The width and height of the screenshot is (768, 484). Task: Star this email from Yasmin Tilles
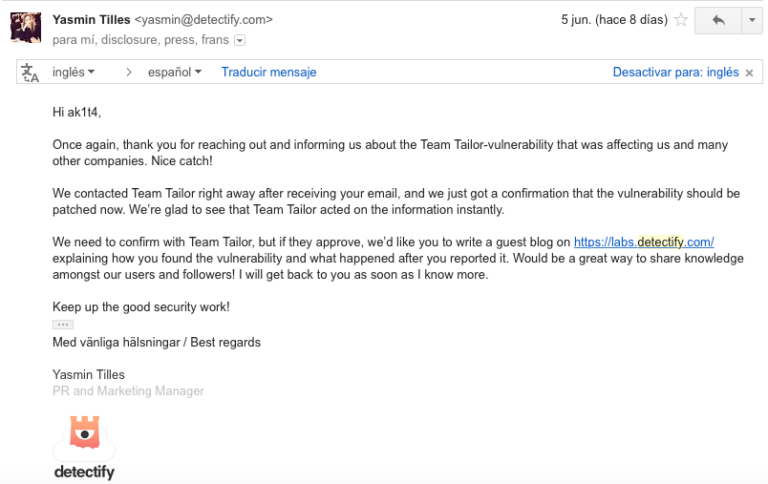(x=681, y=20)
